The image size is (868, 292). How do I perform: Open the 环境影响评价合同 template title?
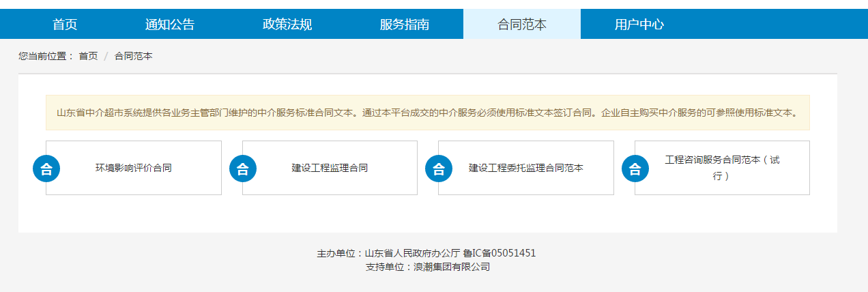[134, 168]
